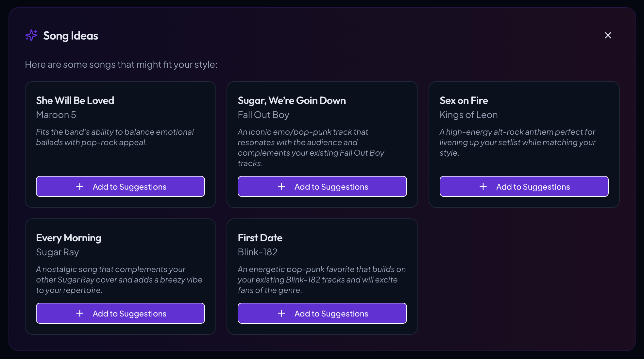Add Every Morning to suggestions

[120, 313]
